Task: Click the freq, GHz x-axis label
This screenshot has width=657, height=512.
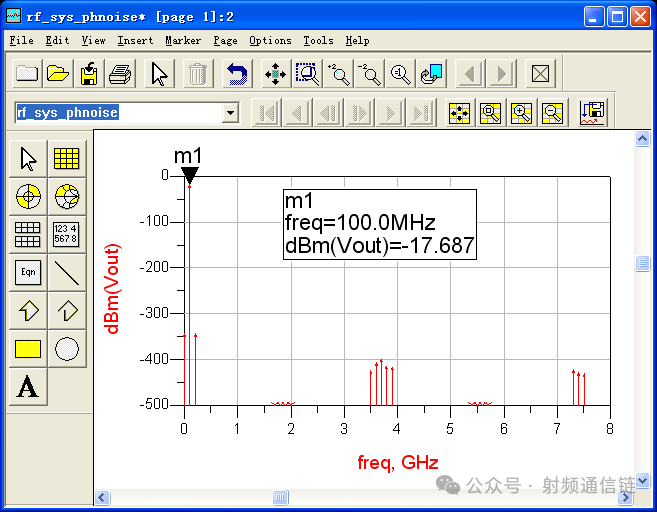Action: [x=398, y=463]
